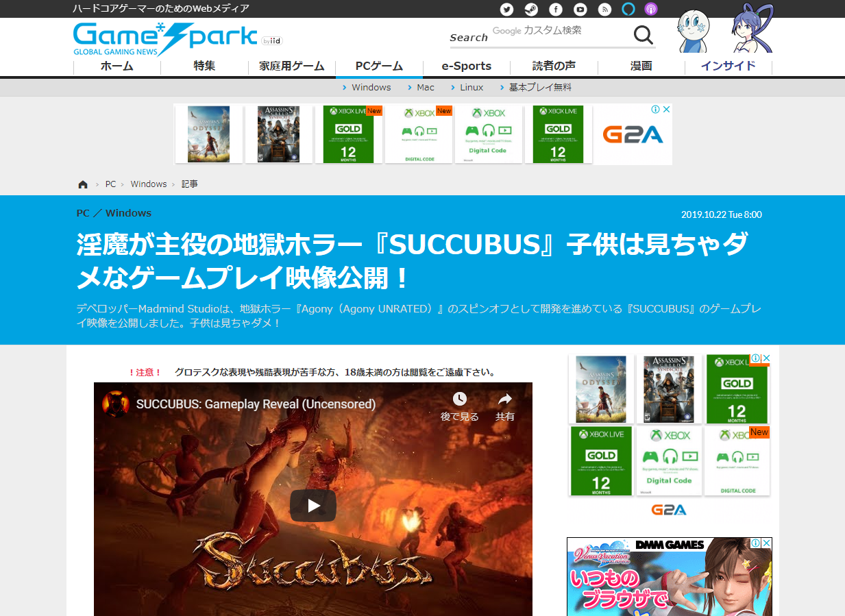Close the DMM Games ad via X
Viewport: 845px width, 616px height.
[x=766, y=543]
